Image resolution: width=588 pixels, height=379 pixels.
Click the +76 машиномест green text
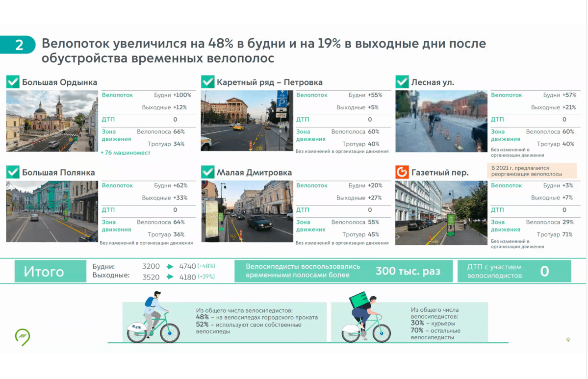tap(126, 153)
